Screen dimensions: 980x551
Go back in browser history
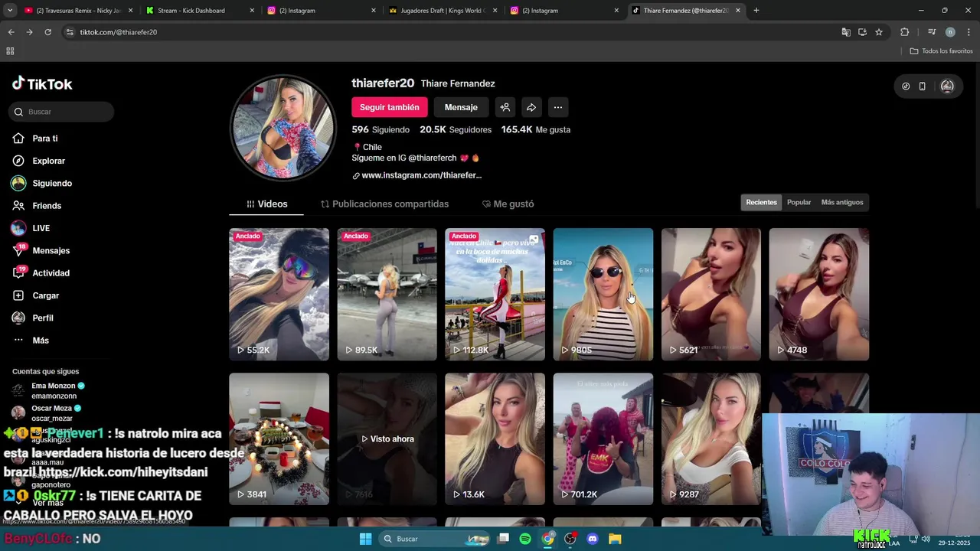[x=11, y=32]
